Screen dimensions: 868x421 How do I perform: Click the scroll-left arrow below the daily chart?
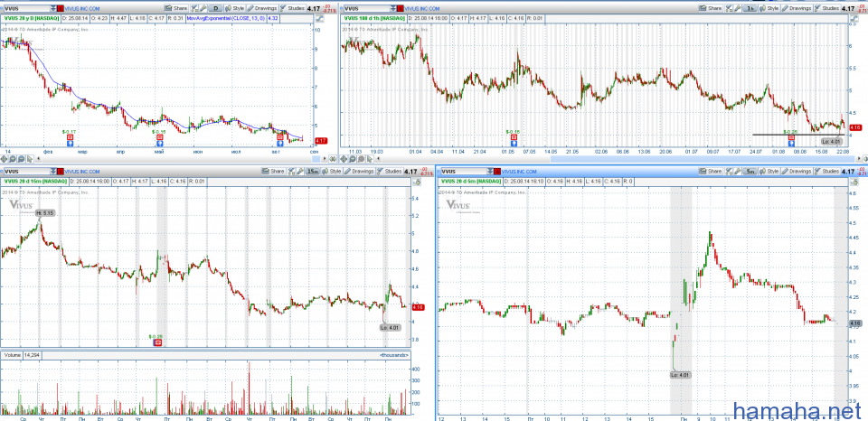pos(39,159)
